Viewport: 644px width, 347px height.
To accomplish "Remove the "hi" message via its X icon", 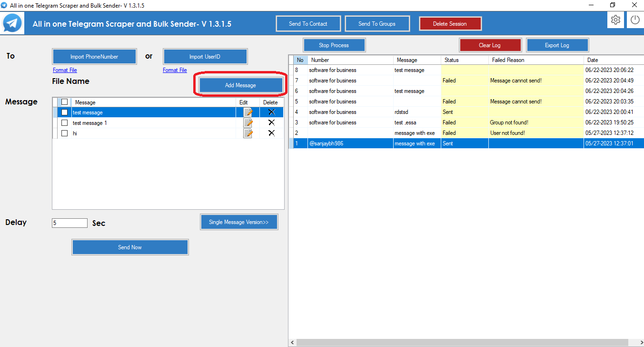I will (x=271, y=133).
